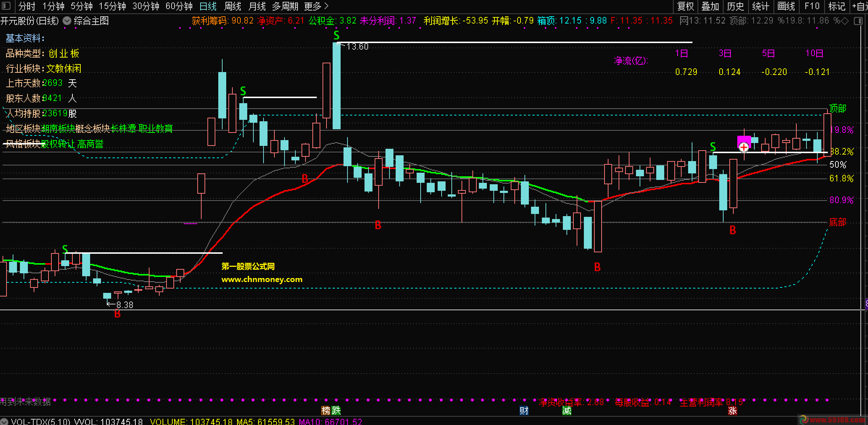Open the 统计 statistics button
868x425 pixels.
pyautogui.click(x=760, y=6)
